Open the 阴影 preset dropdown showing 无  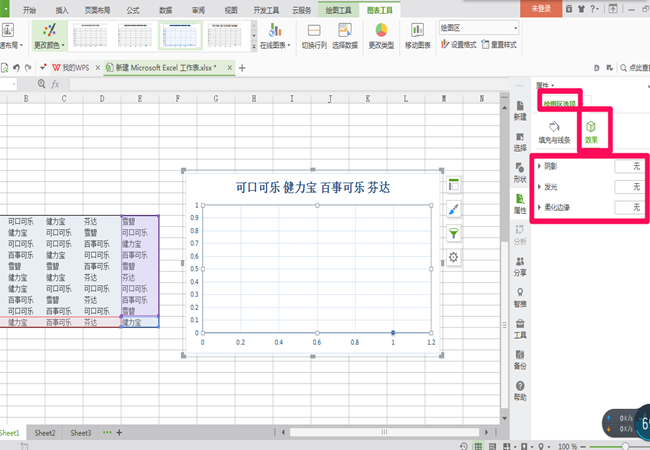point(629,166)
